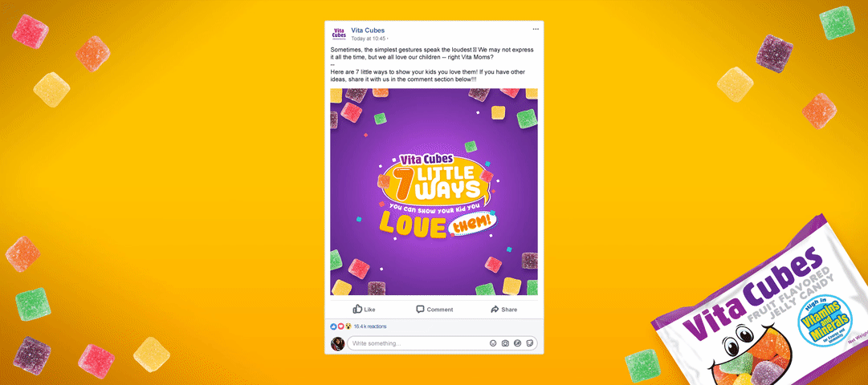Click the Share arrow button

[x=503, y=310]
